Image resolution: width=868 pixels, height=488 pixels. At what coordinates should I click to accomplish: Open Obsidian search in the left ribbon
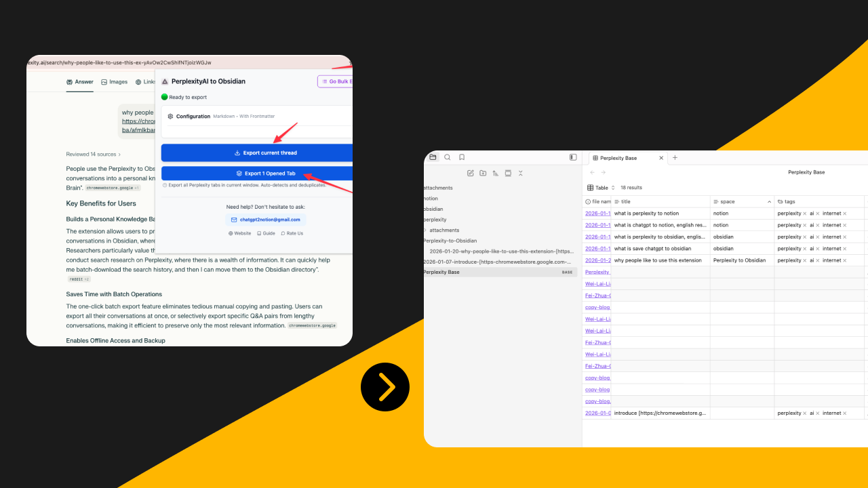448,157
